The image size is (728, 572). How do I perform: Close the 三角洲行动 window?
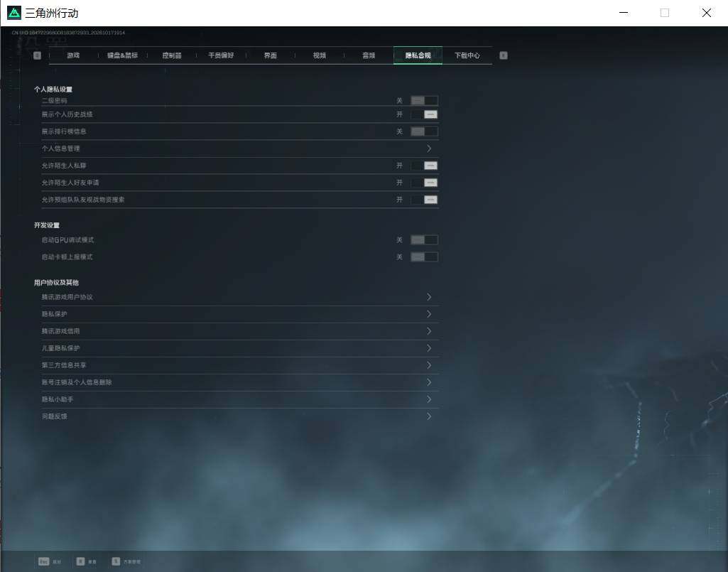[707, 13]
